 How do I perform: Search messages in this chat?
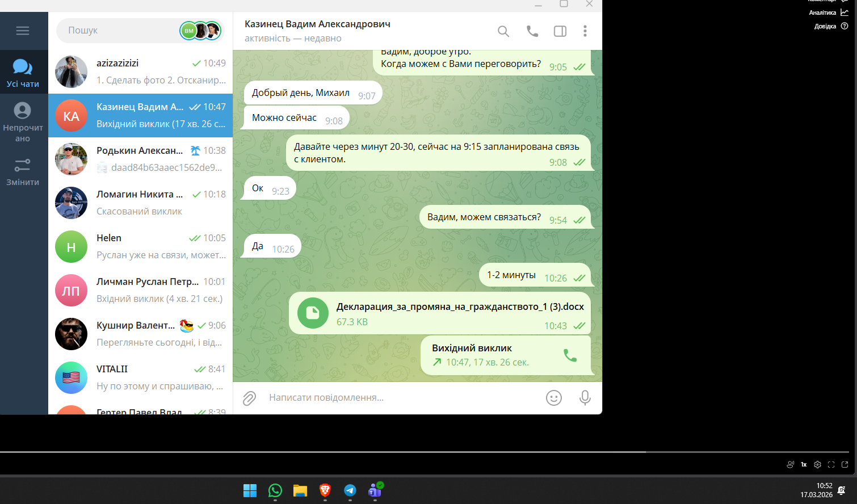(x=503, y=31)
